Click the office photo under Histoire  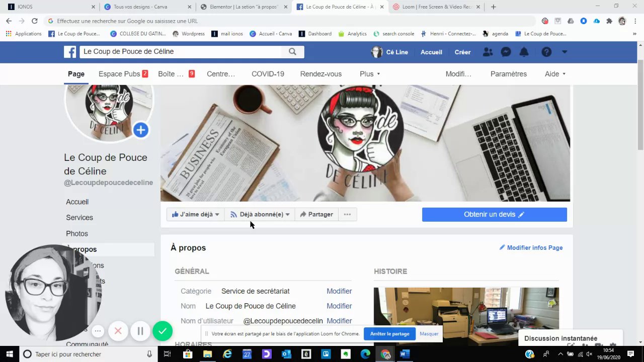coord(466,316)
